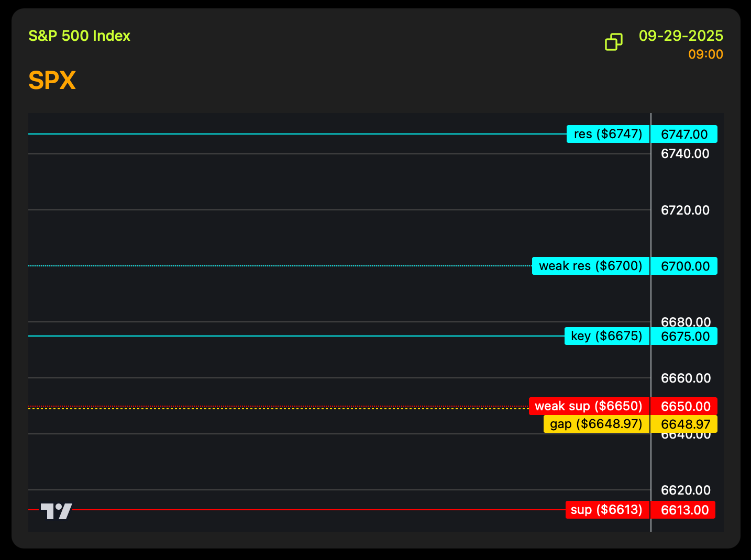Click the copy windows icon beside the date
The width and height of the screenshot is (751, 560).
614,42
